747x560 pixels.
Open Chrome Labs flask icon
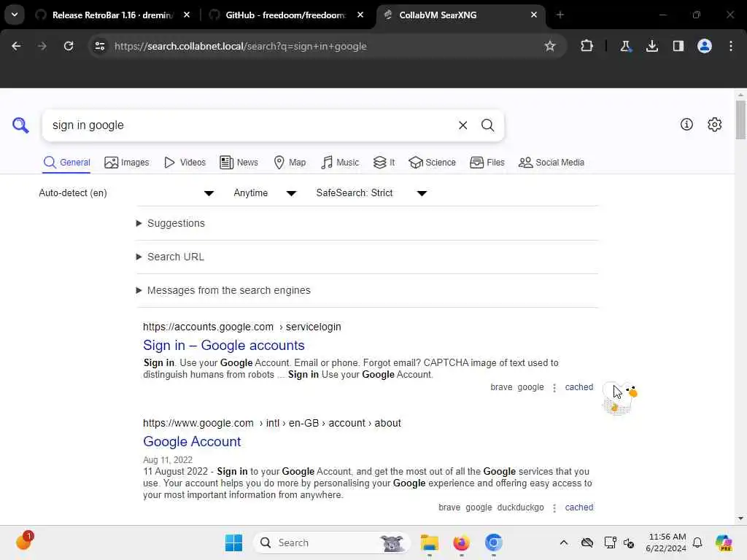pyautogui.click(x=625, y=46)
